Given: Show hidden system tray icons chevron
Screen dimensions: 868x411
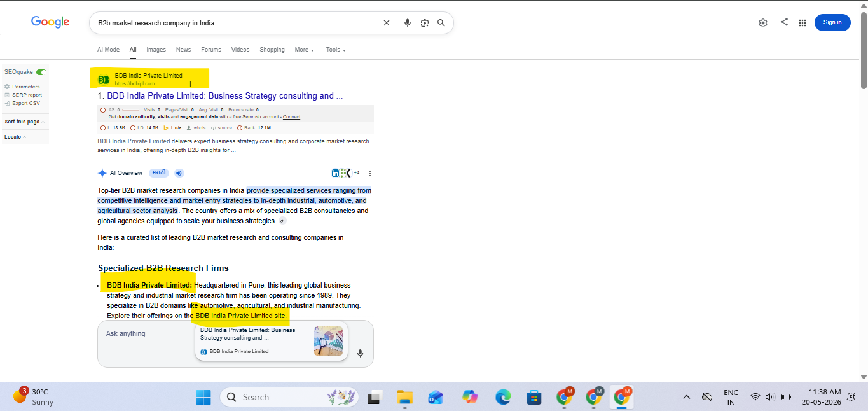Looking at the screenshot, I should pyautogui.click(x=687, y=397).
